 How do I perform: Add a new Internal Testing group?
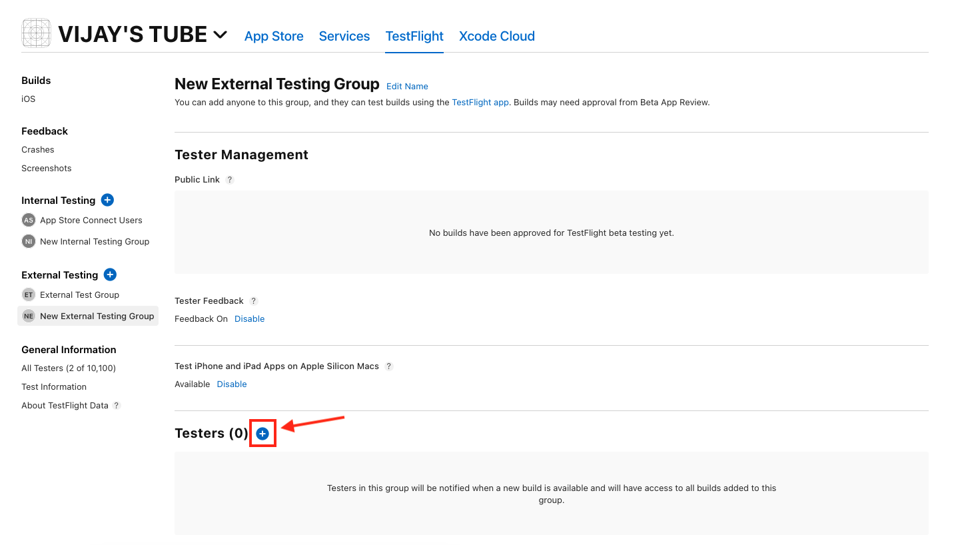[x=107, y=200]
